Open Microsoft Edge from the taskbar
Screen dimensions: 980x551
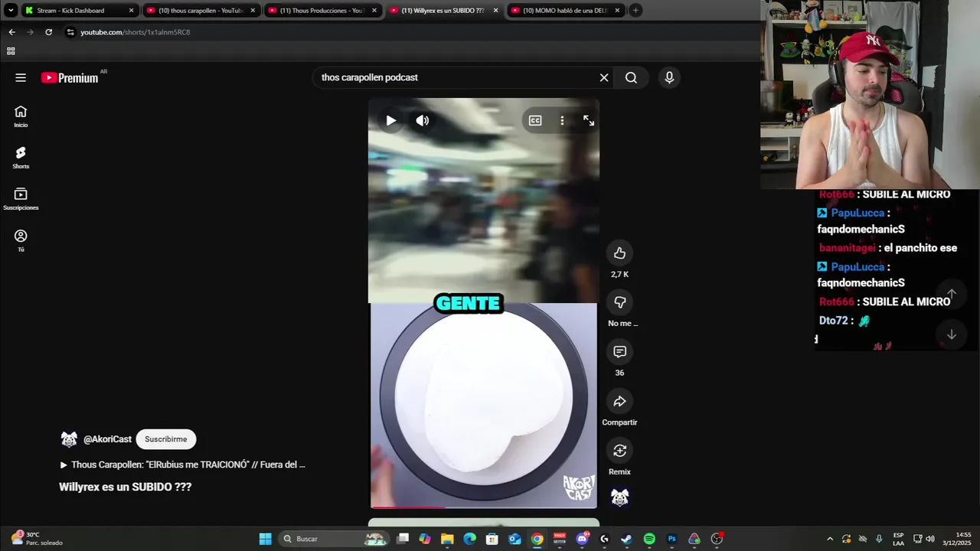click(x=470, y=539)
